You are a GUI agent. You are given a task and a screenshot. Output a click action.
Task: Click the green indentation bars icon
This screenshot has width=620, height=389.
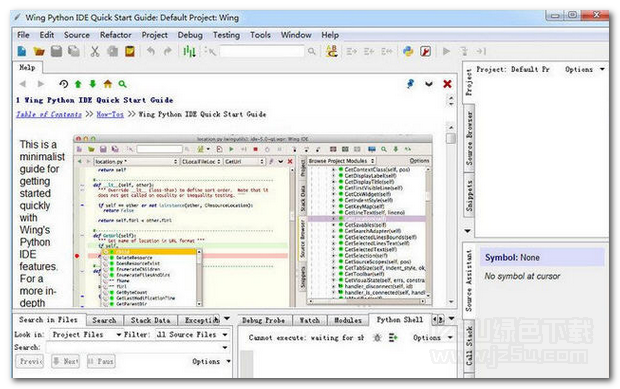click(x=189, y=51)
